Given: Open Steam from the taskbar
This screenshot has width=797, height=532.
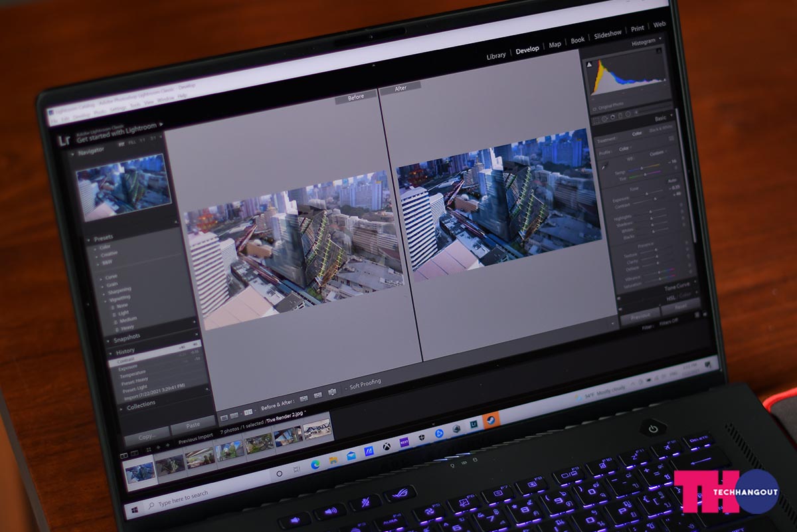Looking at the screenshot, I should click(x=490, y=420).
